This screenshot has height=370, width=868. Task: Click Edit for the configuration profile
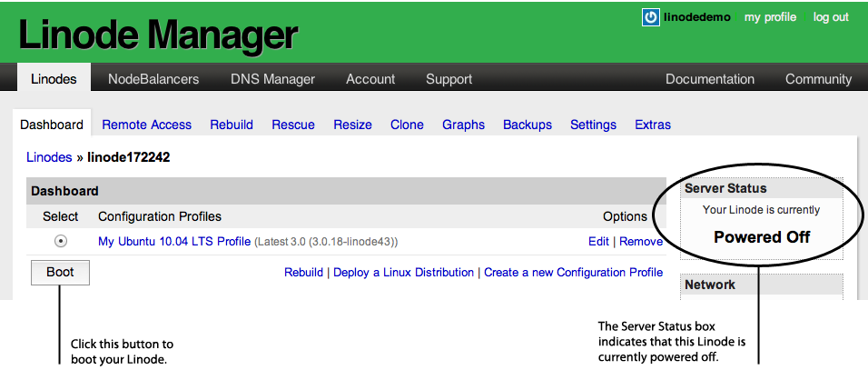598,242
